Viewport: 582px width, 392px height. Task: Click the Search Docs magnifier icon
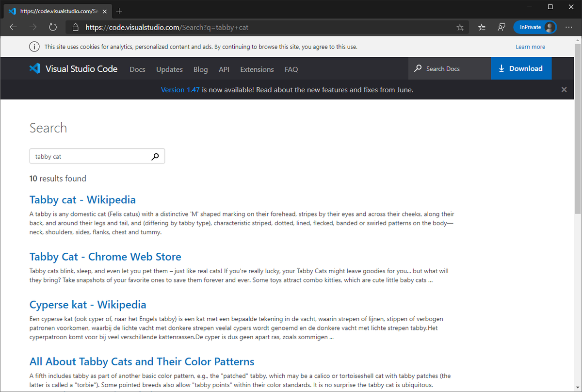[x=418, y=69]
